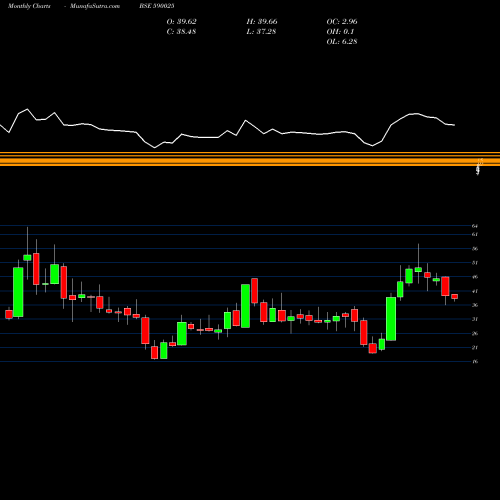The image size is (500, 500).
Task: Click the MunafaSutra.com site label
Action: point(95,6)
